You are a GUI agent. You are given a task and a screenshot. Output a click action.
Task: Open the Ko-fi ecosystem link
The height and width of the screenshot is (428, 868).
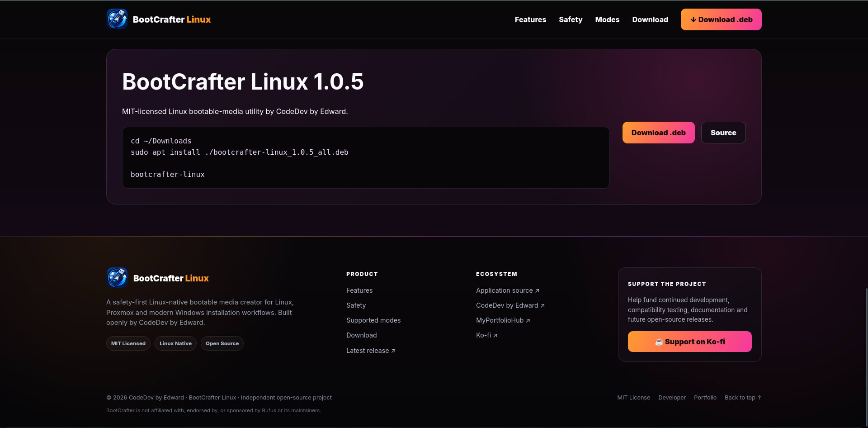[x=487, y=335]
